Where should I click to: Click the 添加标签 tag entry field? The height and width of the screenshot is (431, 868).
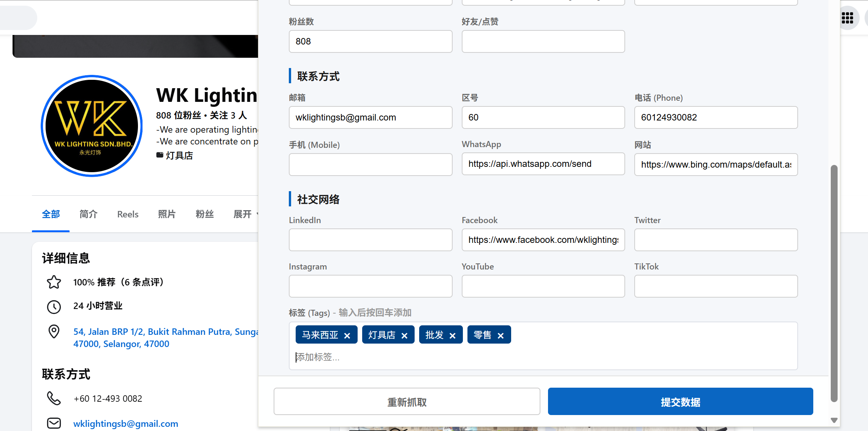coord(543,357)
